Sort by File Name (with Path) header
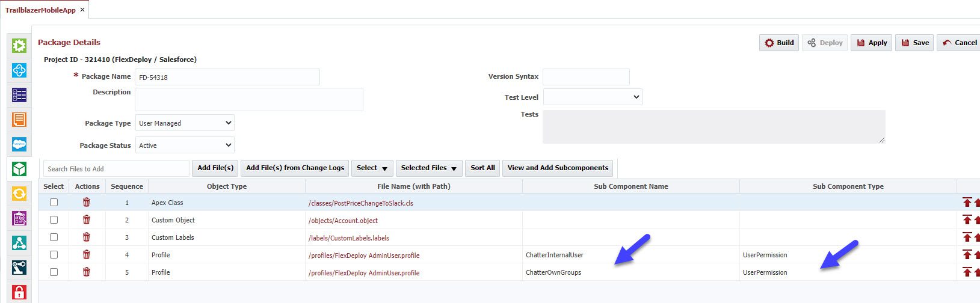The image size is (980, 303). [414, 186]
